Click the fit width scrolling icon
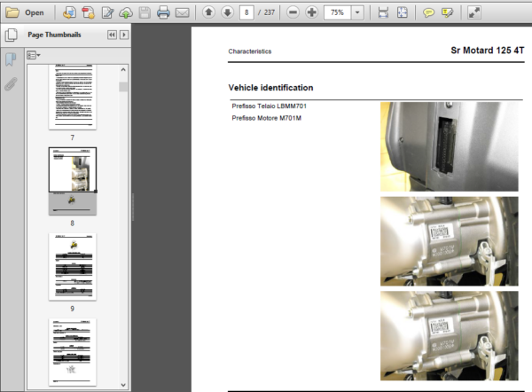 pos(383,13)
